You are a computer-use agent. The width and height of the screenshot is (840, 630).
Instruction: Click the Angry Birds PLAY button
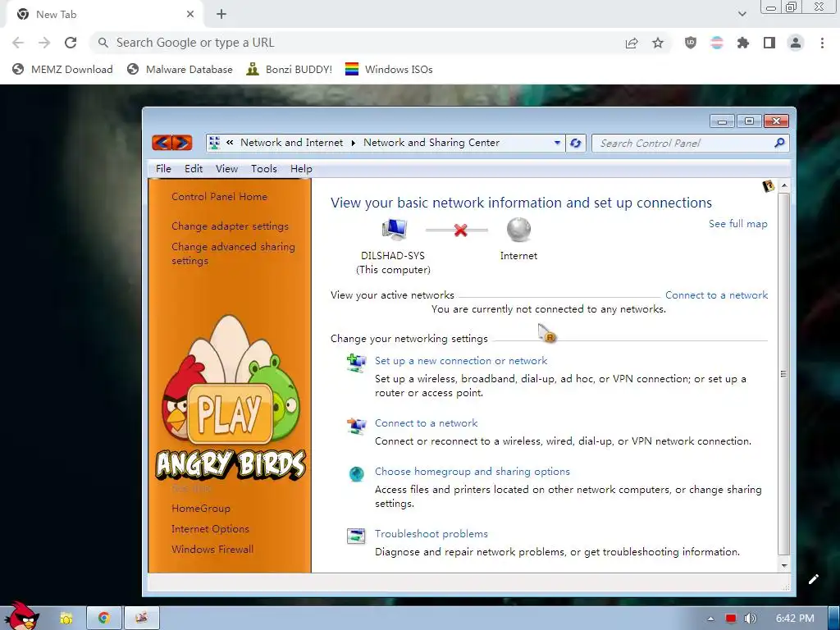click(230, 413)
